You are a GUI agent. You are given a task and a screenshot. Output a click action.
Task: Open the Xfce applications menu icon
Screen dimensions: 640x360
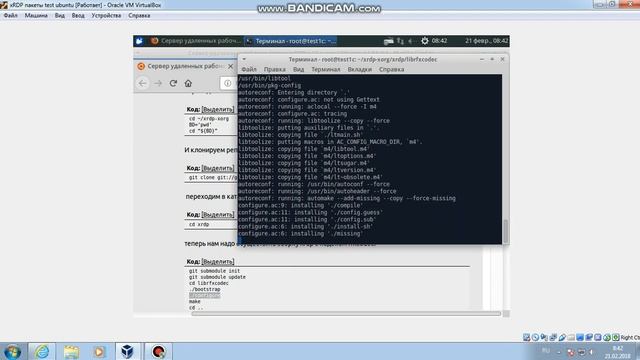pyautogui.click(x=139, y=41)
